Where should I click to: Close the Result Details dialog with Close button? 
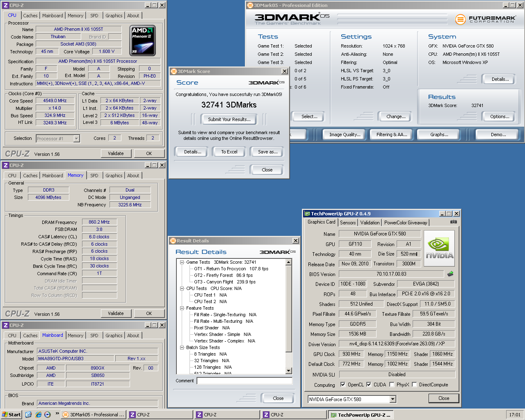pyautogui.click(x=278, y=398)
